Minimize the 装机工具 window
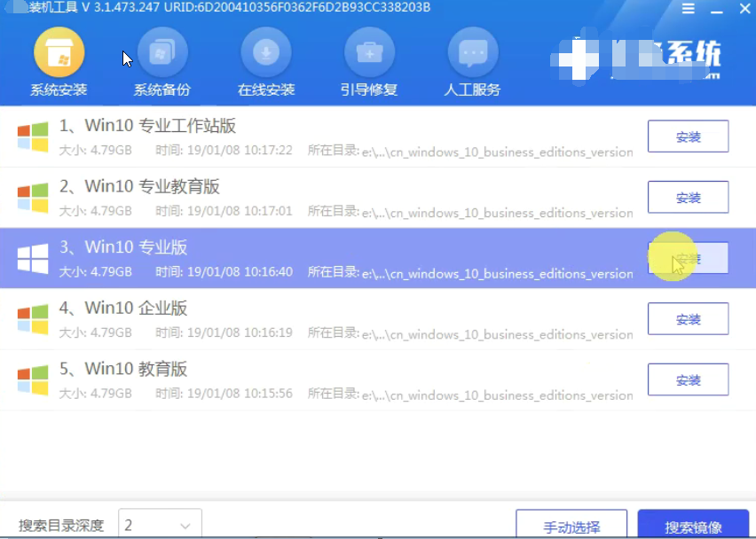Image resolution: width=756 pixels, height=539 pixels. click(716, 12)
